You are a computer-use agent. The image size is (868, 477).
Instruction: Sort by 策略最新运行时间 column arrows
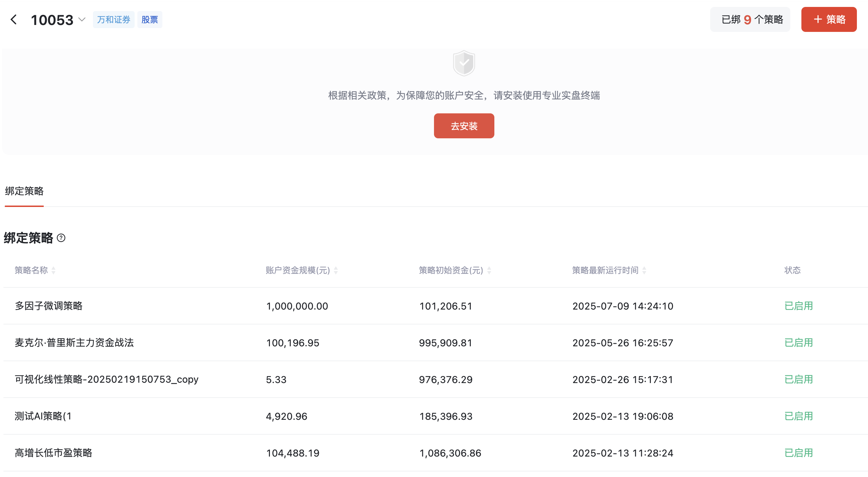[x=644, y=270]
